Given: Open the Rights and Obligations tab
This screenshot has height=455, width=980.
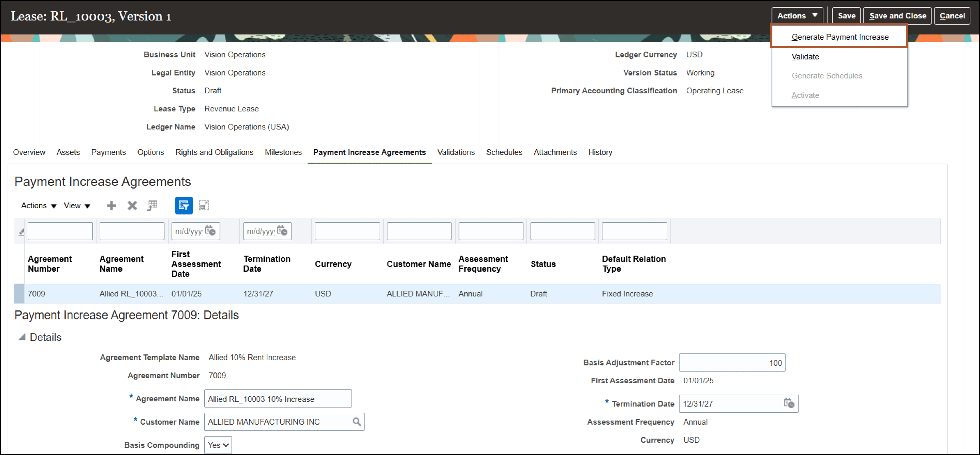Looking at the screenshot, I should click(214, 152).
